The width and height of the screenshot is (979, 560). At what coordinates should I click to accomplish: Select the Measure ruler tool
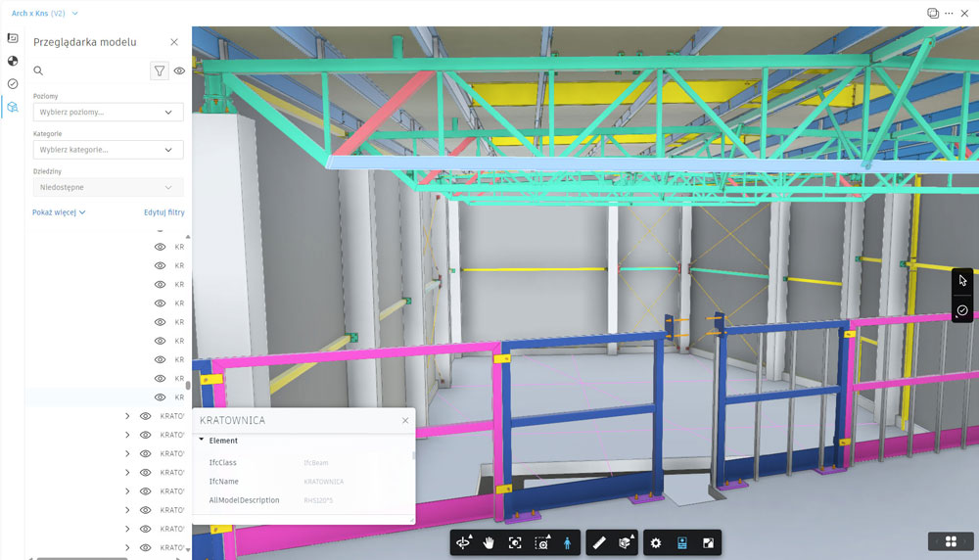pyautogui.click(x=600, y=542)
